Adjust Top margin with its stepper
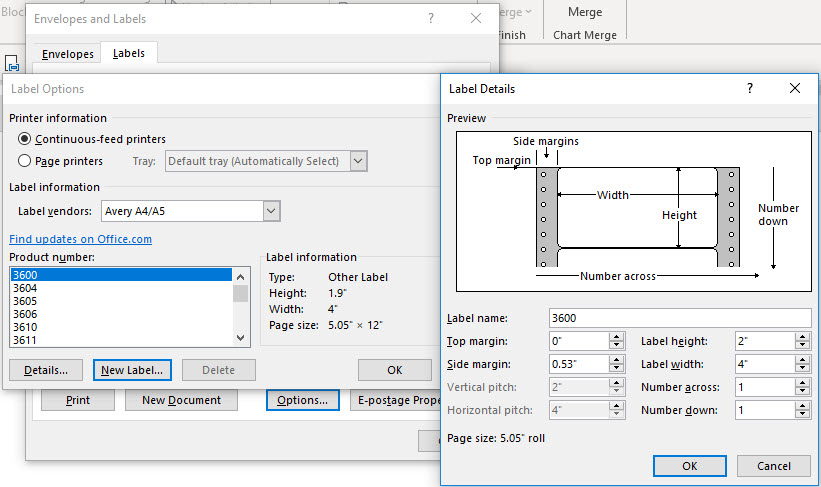821x487 pixels. click(617, 341)
